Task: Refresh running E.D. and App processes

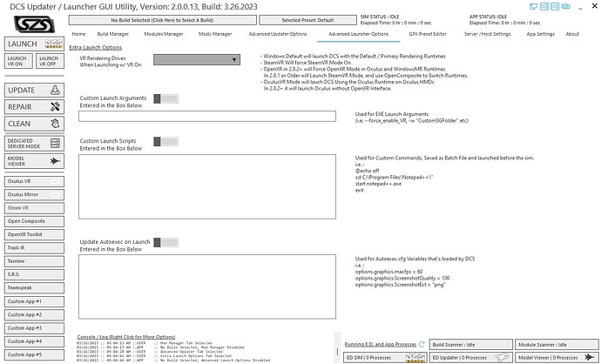Action: point(422,344)
